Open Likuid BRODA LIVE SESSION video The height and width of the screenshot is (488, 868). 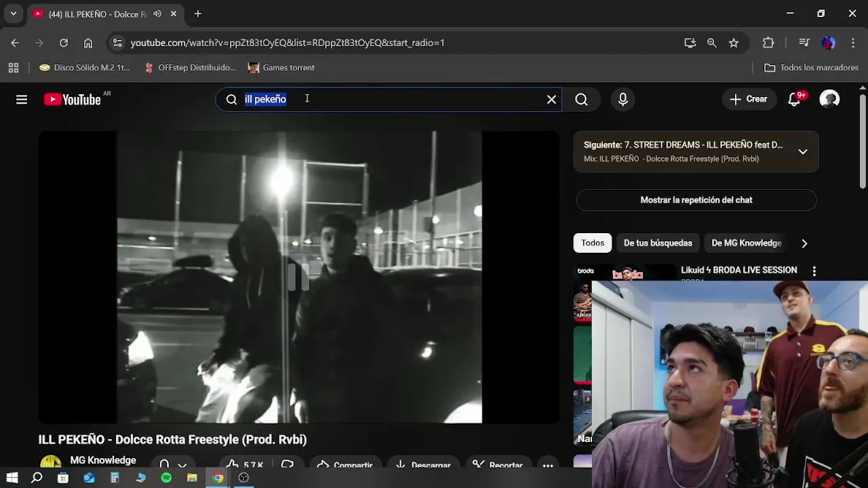(738, 270)
